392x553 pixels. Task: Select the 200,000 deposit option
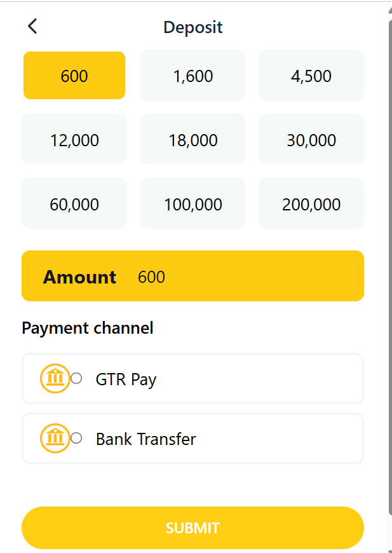click(x=311, y=204)
